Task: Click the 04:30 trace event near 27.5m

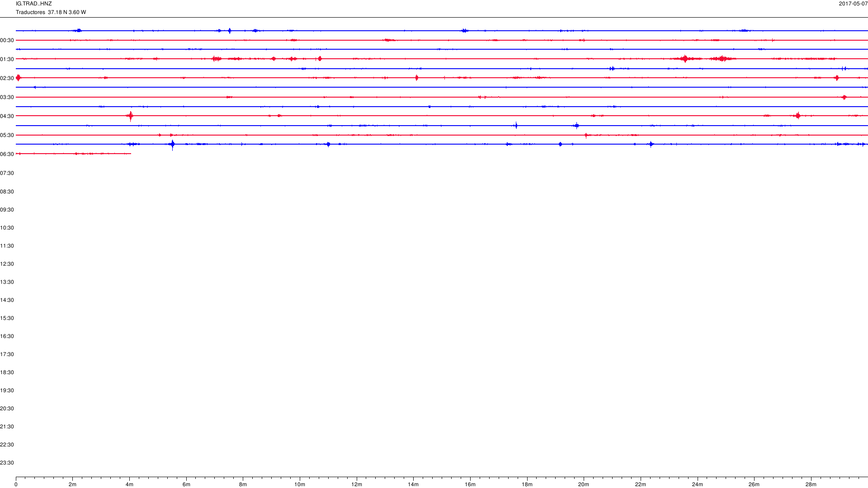Action: pos(798,116)
